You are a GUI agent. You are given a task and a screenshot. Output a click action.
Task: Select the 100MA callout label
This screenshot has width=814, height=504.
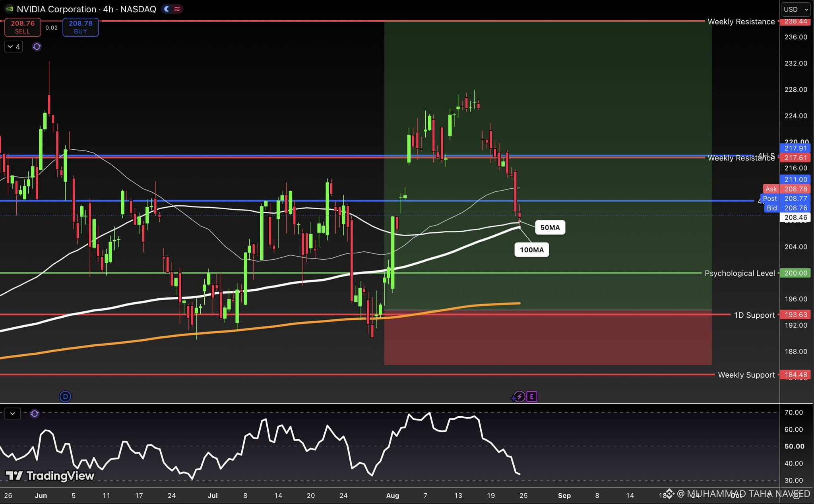tap(532, 250)
